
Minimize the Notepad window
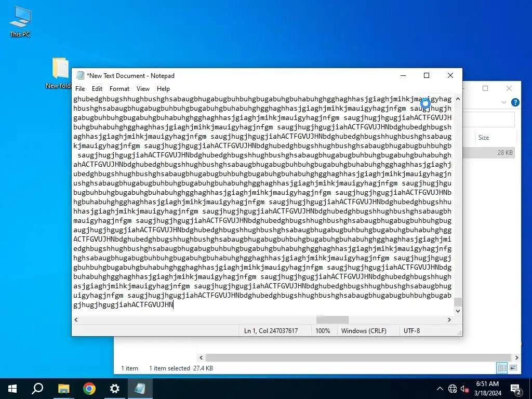[x=403, y=75]
